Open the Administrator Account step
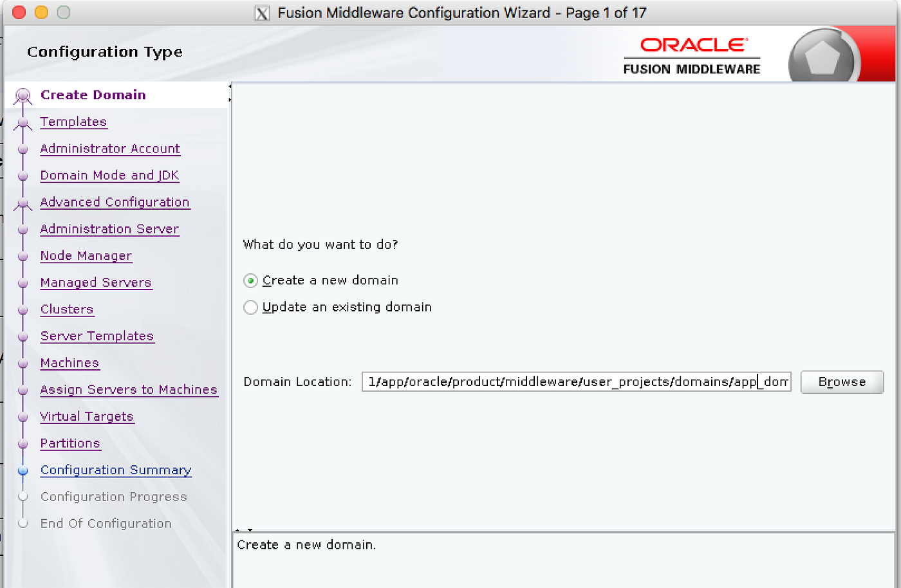Screen dimensions: 901x588 point(110,149)
